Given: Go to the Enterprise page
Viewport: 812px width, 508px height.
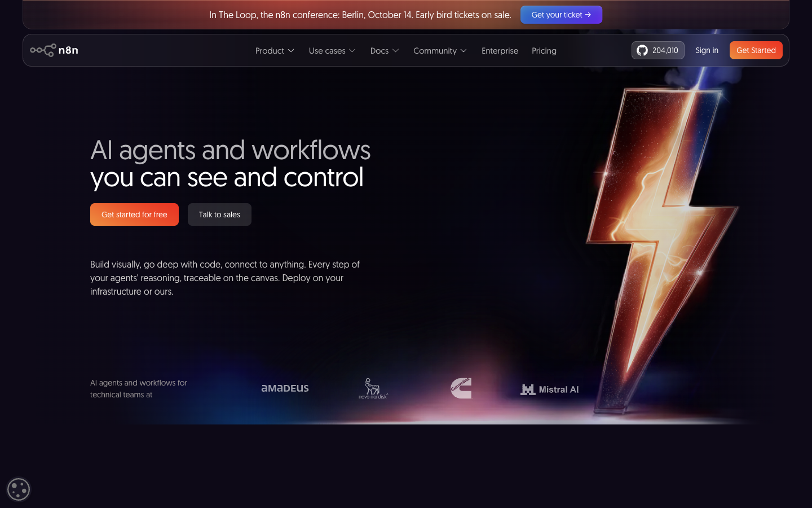Looking at the screenshot, I should point(500,51).
